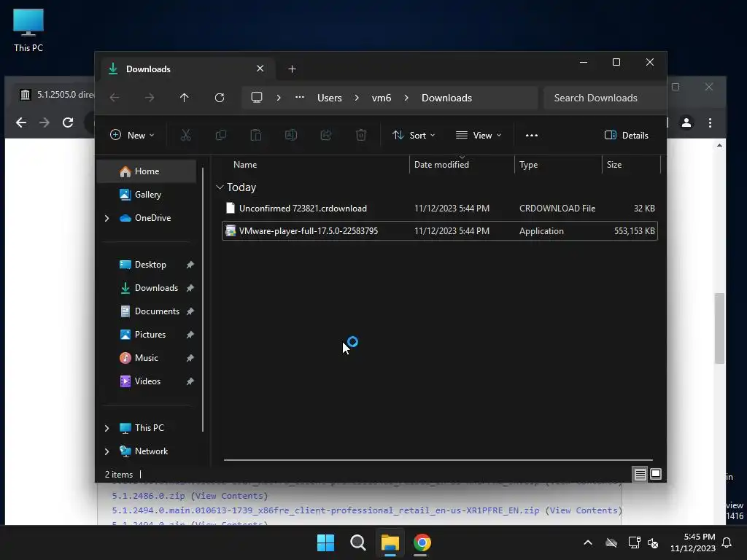Click the Copy icon in Explorer toolbar
Image resolution: width=747 pixels, height=560 pixels.
point(220,135)
